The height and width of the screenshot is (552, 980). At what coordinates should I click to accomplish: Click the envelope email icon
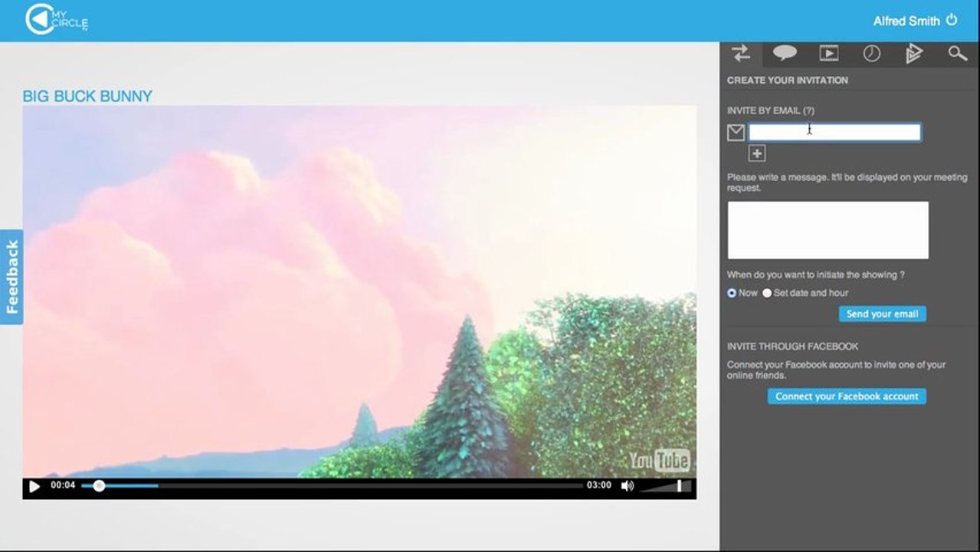click(x=736, y=133)
